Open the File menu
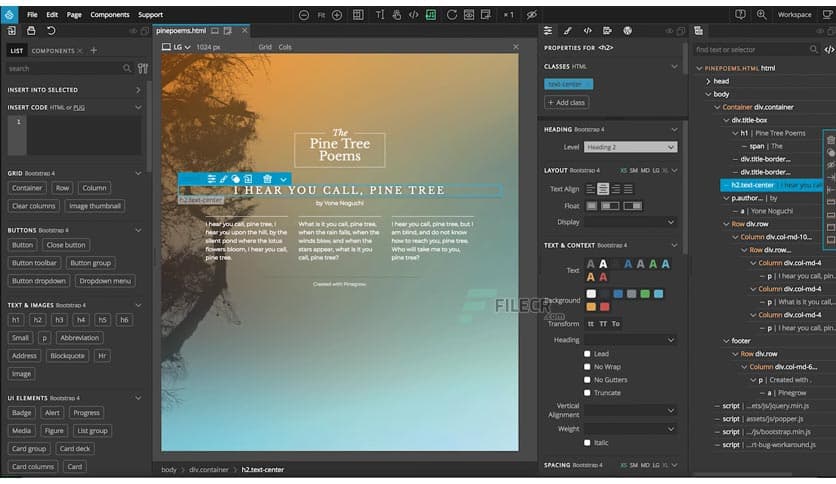This screenshot has height=484, width=836. click(32, 15)
